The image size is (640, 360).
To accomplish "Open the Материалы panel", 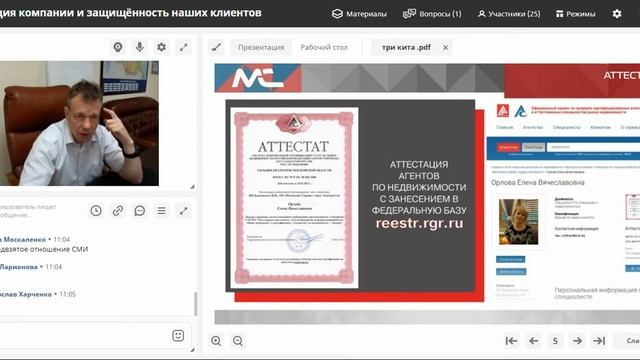I will [359, 14].
